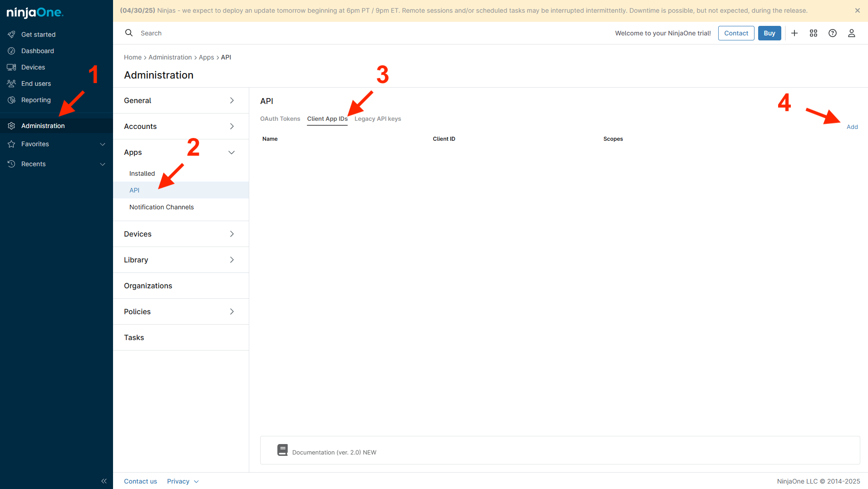This screenshot has width=868, height=489.
Task: Open the user profile icon
Action: point(852,33)
